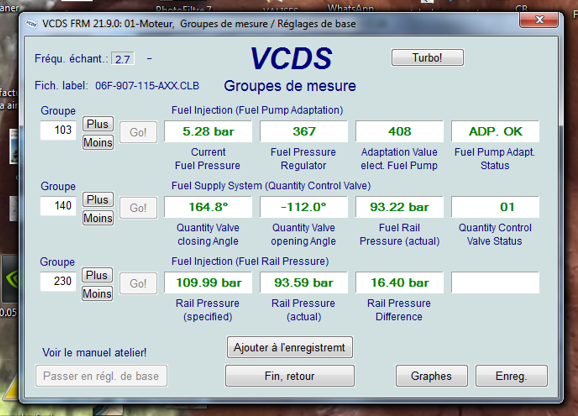This screenshot has height=416, width=578.
Task: Click the NVIDIA icon on the desktop
Action: pyautogui.click(x=11, y=279)
